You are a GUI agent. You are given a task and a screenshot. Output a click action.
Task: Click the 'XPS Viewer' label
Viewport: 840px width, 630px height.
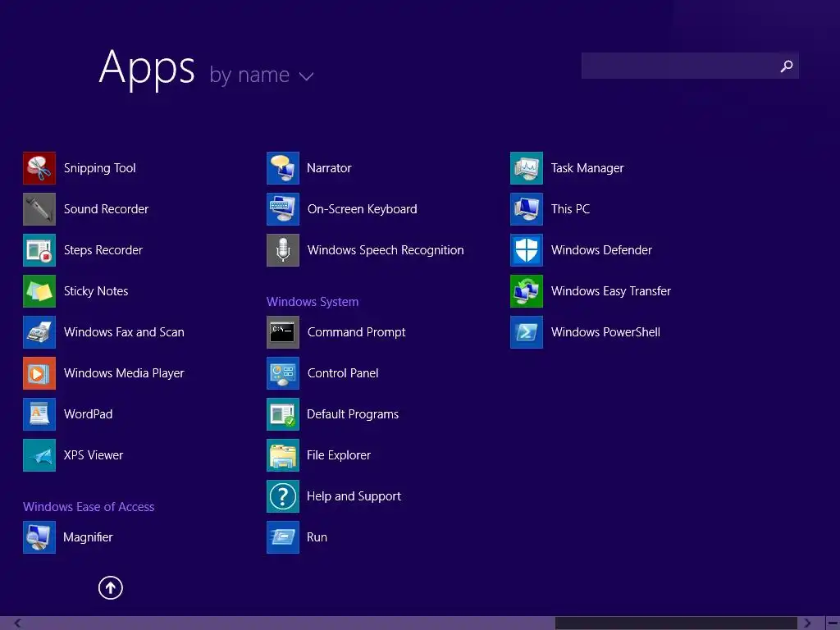click(94, 454)
